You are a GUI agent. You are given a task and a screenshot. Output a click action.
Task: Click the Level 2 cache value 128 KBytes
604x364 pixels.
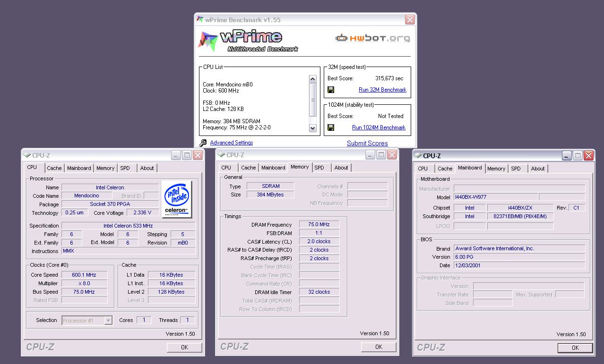pos(172,292)
